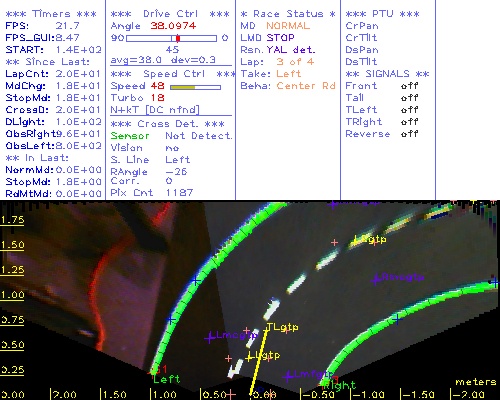Click the green Right lane label

[x=340, y=386]
